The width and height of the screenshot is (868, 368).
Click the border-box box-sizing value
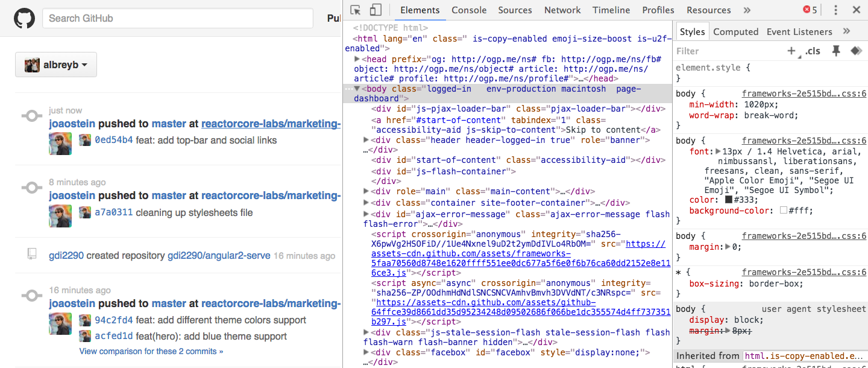(x=775, y=284)
